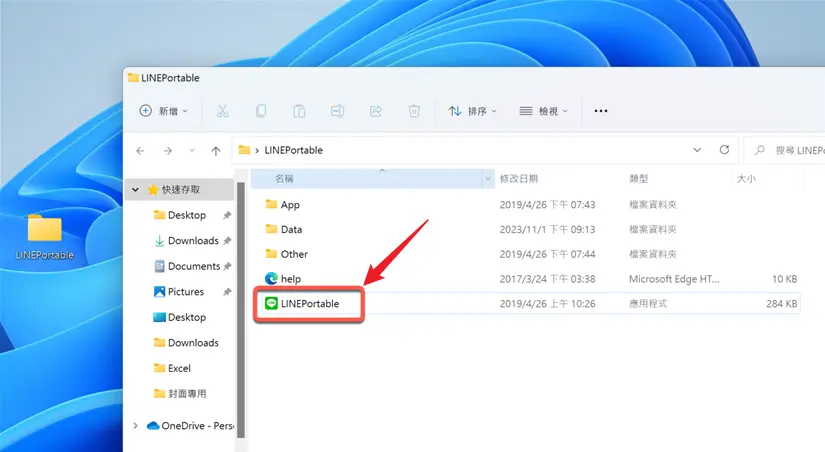Sort by 名稱 column header

[x=284, y=179]
